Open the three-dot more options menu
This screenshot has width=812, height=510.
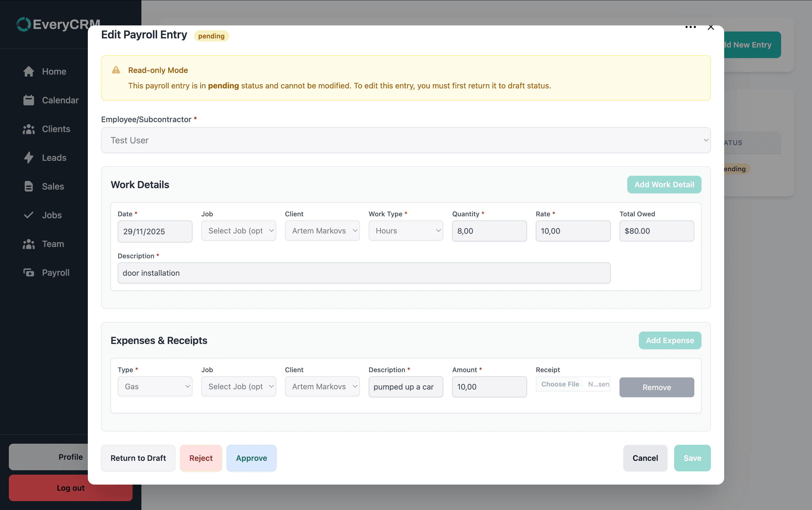point(690,27)
